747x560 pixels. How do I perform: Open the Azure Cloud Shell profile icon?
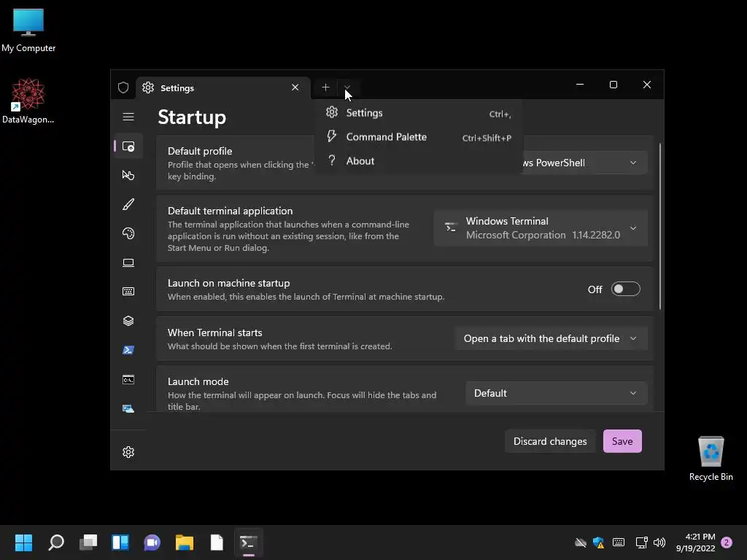[x=128, y=408]
